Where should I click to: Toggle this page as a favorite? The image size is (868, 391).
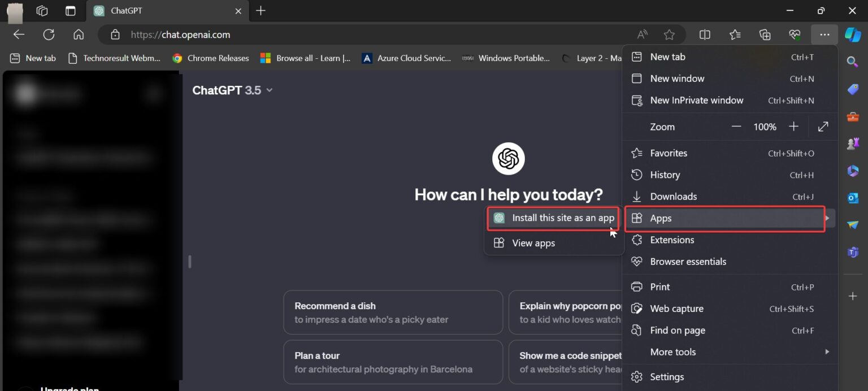tap(670, 34)
